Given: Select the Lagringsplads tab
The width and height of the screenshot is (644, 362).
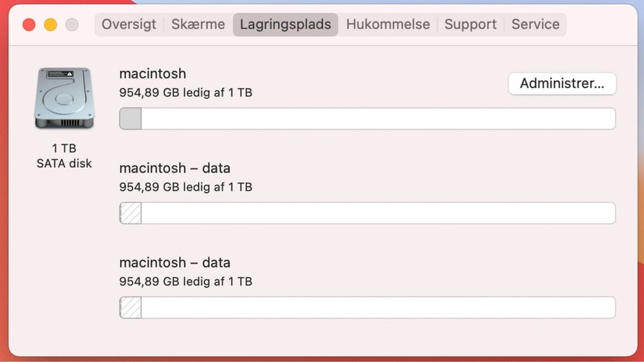Looking at the screenshot, I should pos(286,25).
